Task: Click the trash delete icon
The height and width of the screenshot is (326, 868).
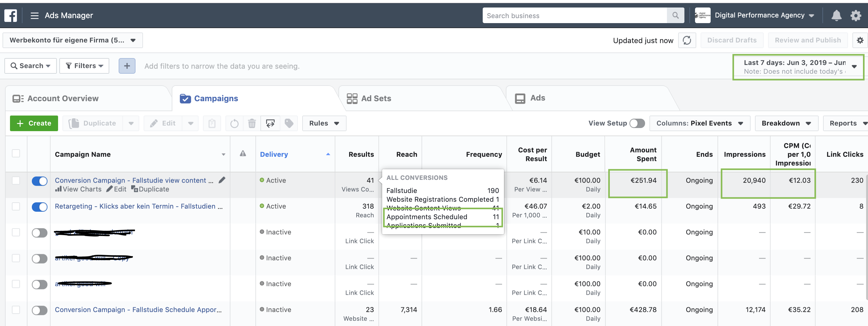Action: pos(252,123)
